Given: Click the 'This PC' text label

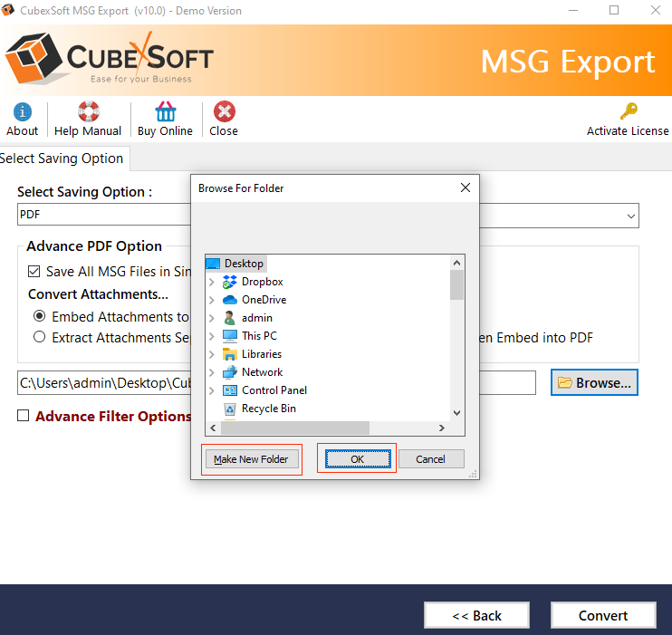Looking at the screenshot, I should tap(259, 336).
